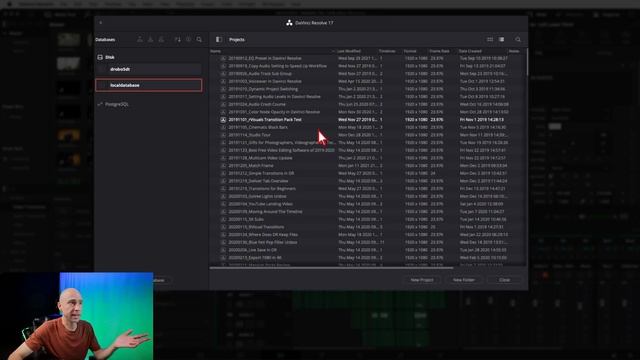
Task: Sort projects by Timelines column
Action: click(x=387, y=51)
